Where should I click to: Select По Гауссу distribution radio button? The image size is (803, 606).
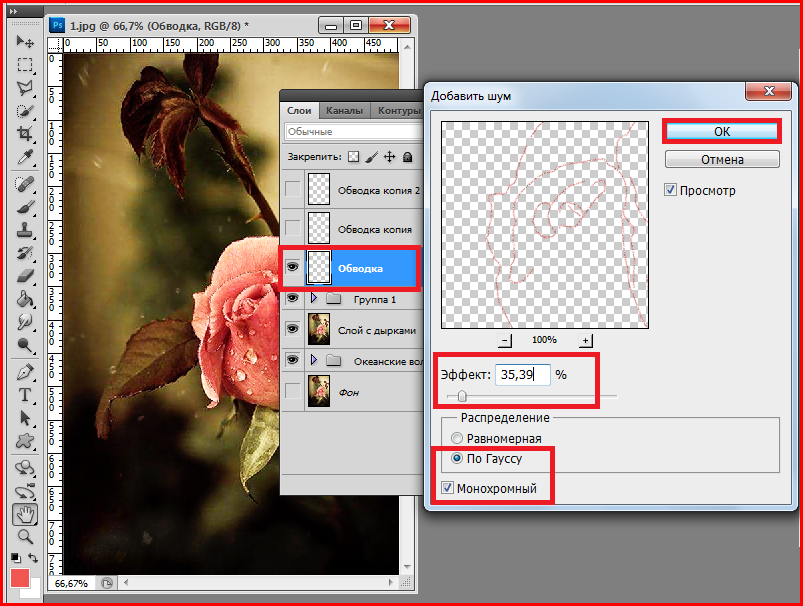coord(456,458)
